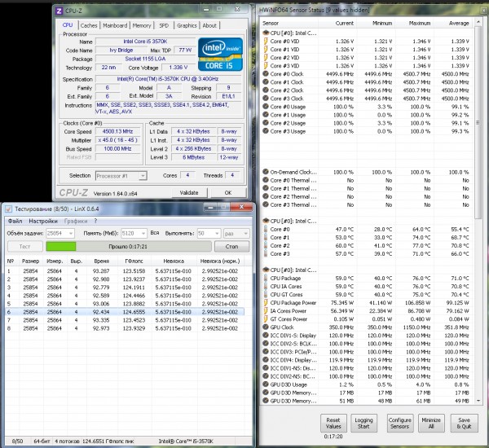Screen dimensions: 489x448
Task: Click the HWiNFO64 vertical scrollbar down arrow
Action: pyautogui.click(x=478, y=401)
